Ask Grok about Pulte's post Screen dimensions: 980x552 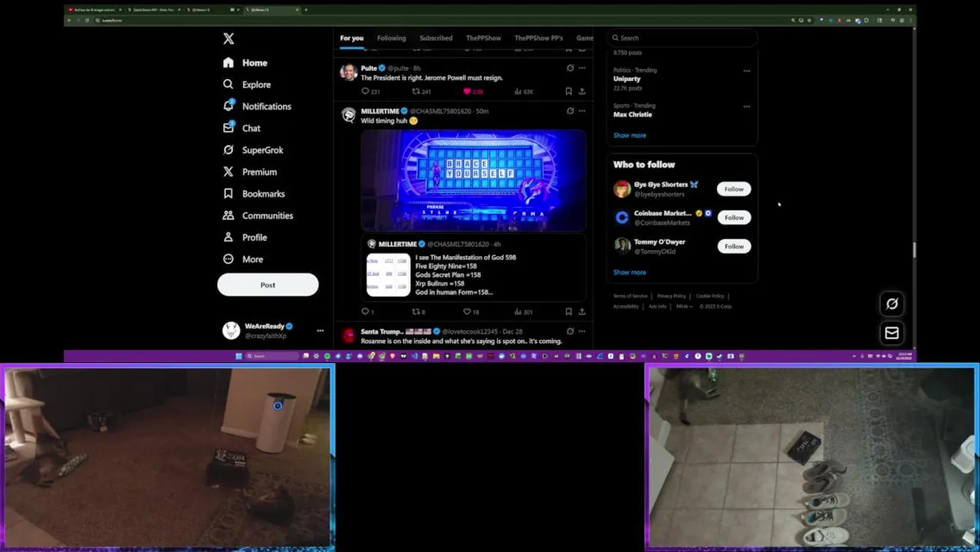(570, 68)
